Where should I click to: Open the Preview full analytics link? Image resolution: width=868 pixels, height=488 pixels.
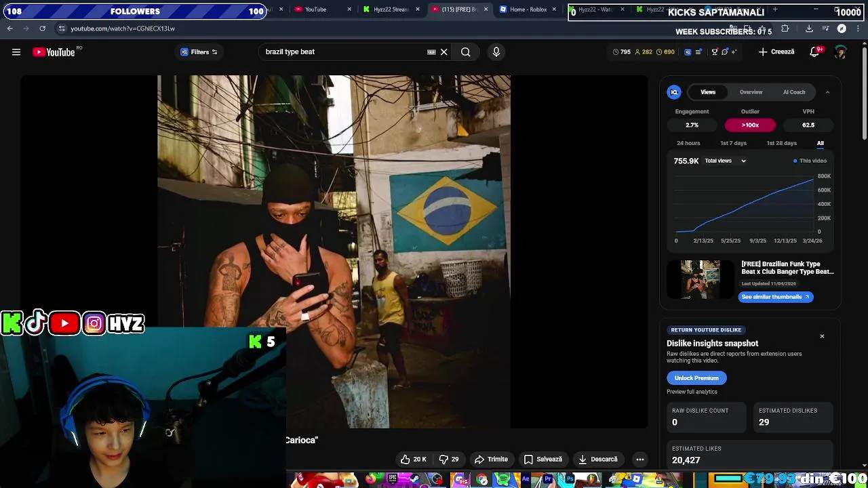coord(692,392)
